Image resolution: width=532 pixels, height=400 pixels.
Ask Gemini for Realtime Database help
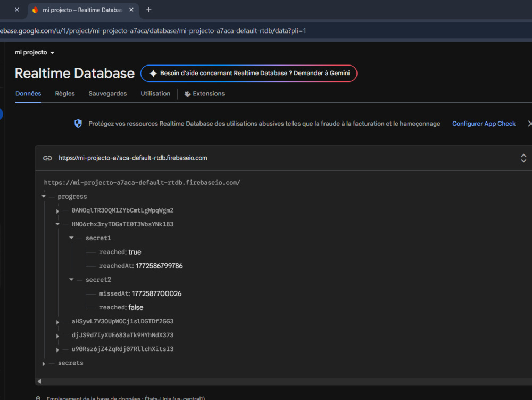248,74
